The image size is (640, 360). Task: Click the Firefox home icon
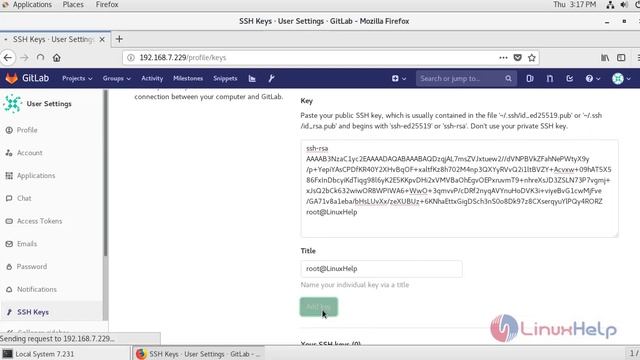pyautogui.click(x=56, y=58)
